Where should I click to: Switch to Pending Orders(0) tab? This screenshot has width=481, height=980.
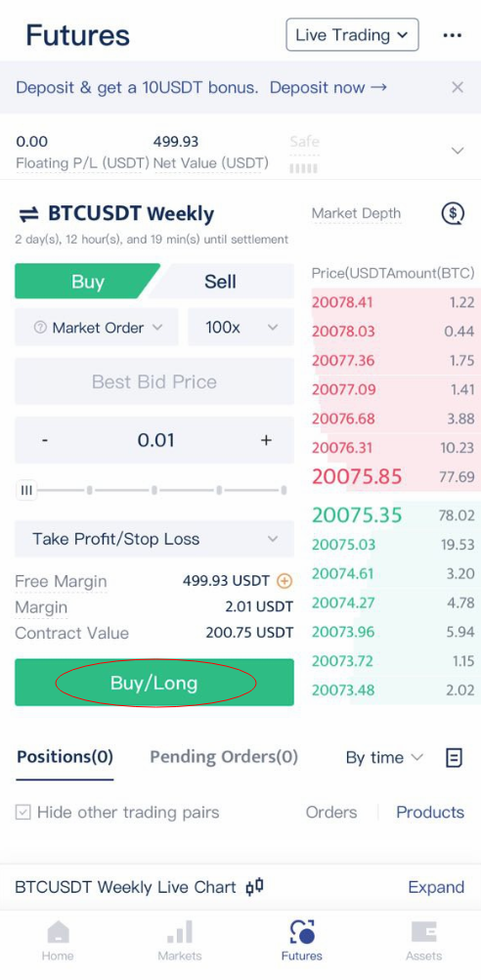(x=224, y=758)
